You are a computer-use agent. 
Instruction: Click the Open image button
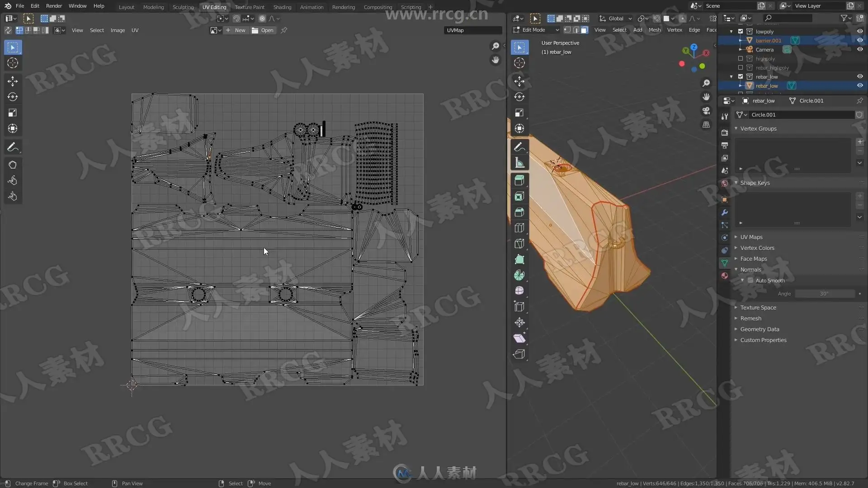[x=263, y=30]
